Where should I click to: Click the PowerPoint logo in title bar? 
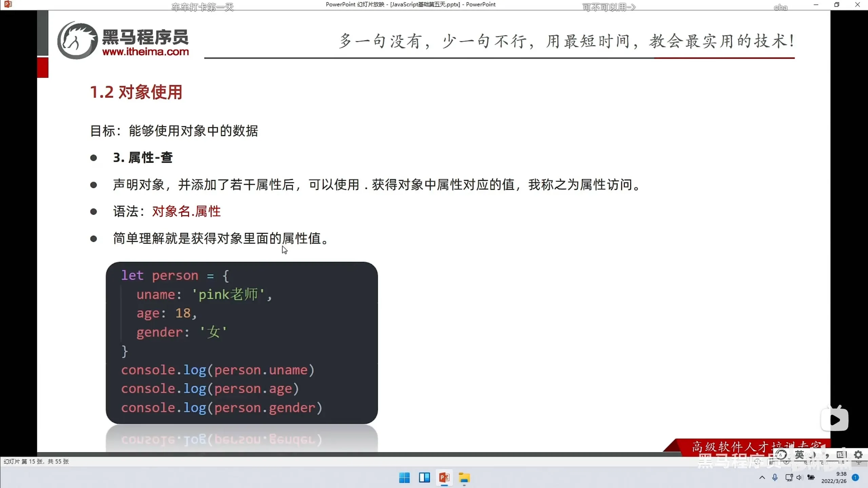pos(8,4)
